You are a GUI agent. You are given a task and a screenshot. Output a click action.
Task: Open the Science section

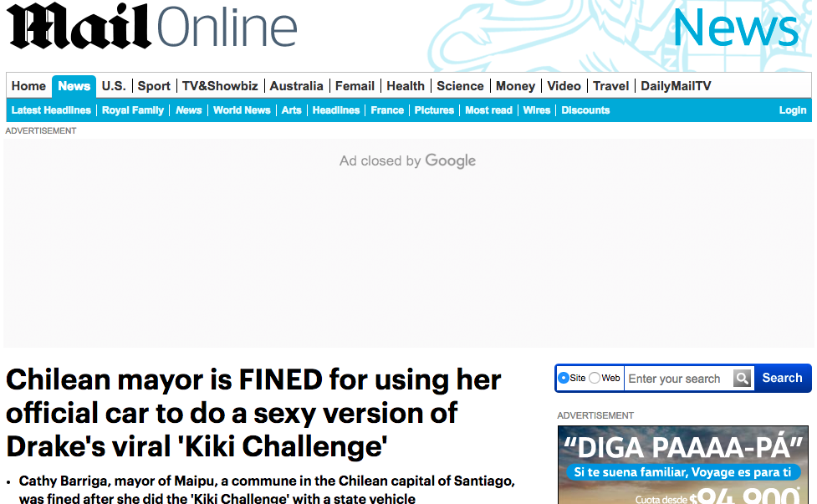pos(460,86)
